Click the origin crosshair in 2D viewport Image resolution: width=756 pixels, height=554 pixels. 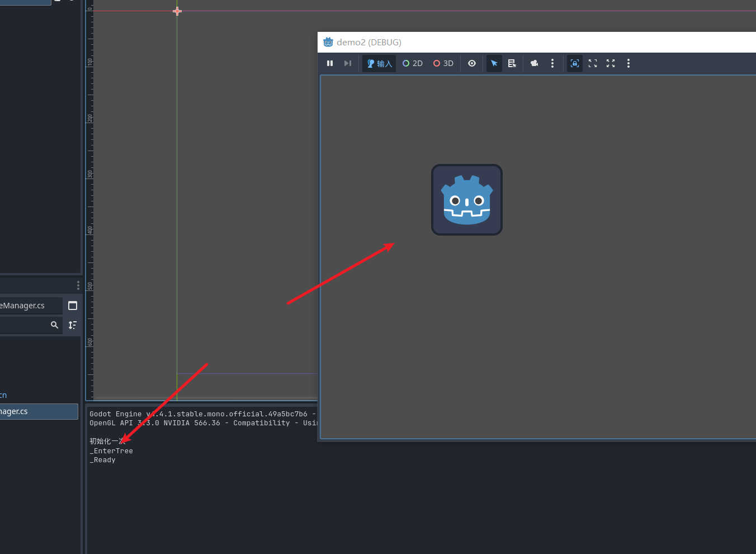click(177, 11)
